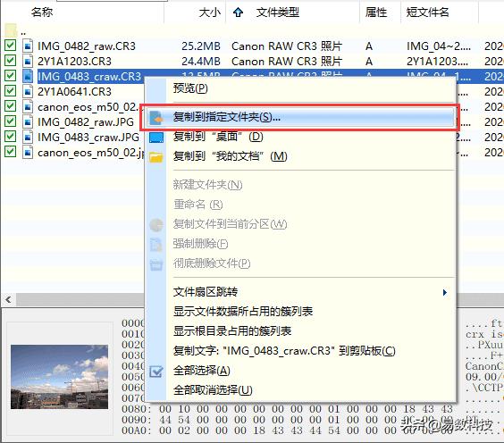Uncheck the canon_eos_m50_02 CR3 row checkbox
Viewport: 504px width, 443px height.
pos(11,105)
